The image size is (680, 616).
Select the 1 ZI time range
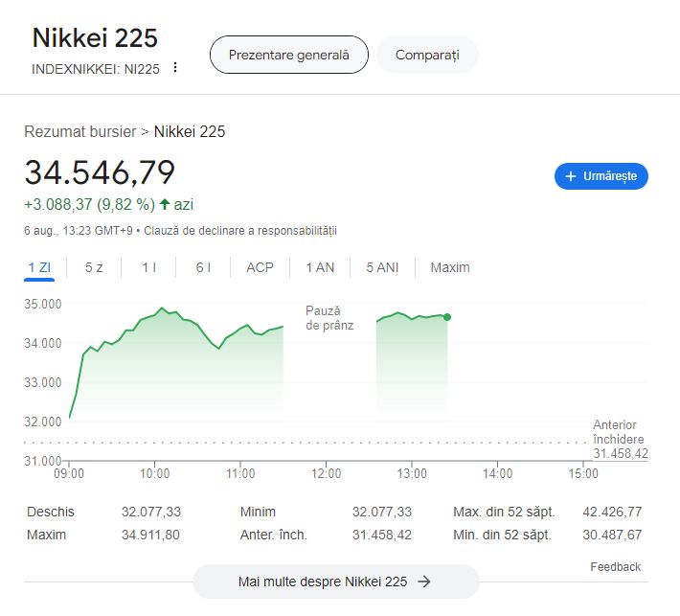(x=39, y=267)
